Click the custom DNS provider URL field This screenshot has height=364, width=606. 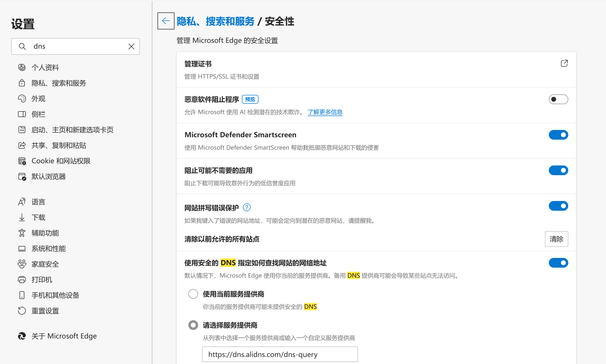[x=280, y=354]
